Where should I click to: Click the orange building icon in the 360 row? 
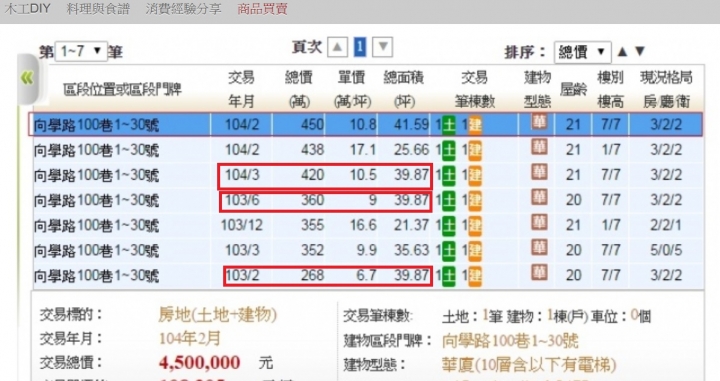pos(475,201)
